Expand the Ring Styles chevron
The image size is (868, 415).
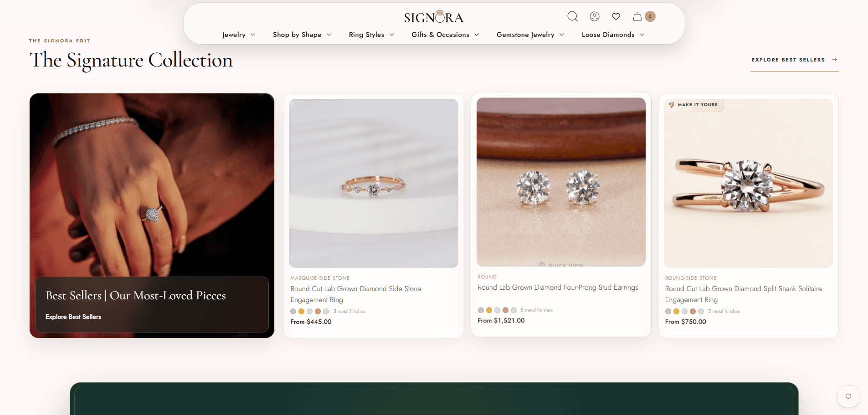click(392, 35)
